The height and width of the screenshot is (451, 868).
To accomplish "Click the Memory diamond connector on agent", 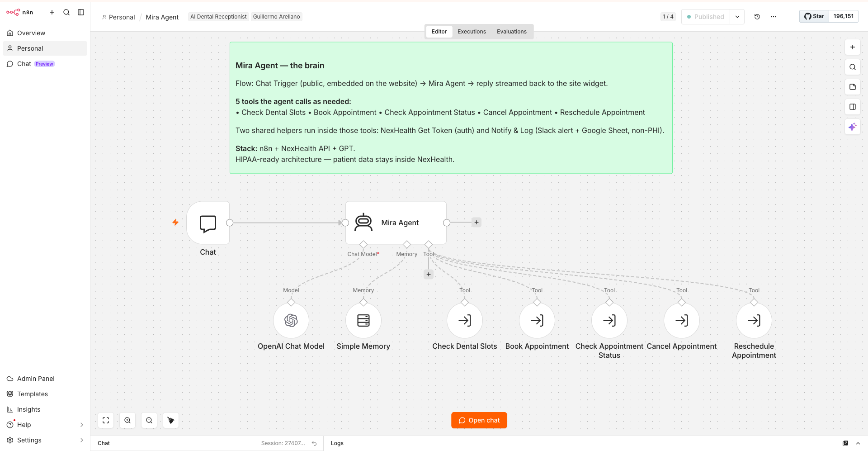I will pos(407,245).
